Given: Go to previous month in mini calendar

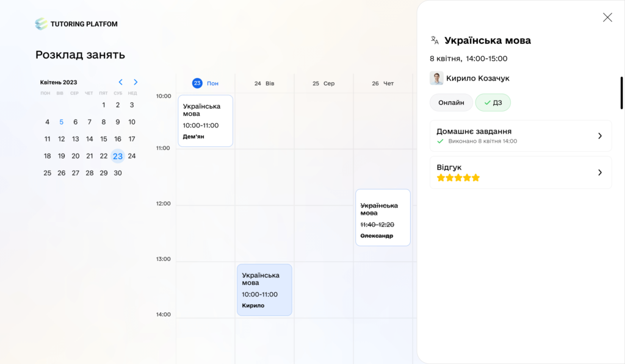Looking at the screenshot, I should coord(120,82).
